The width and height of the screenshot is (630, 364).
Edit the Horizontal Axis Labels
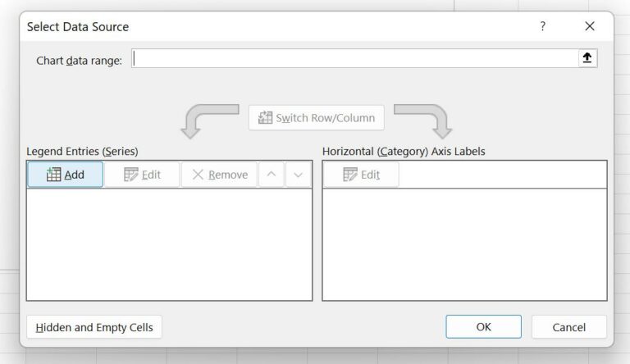pyautogui.click(x=361, y=175)
